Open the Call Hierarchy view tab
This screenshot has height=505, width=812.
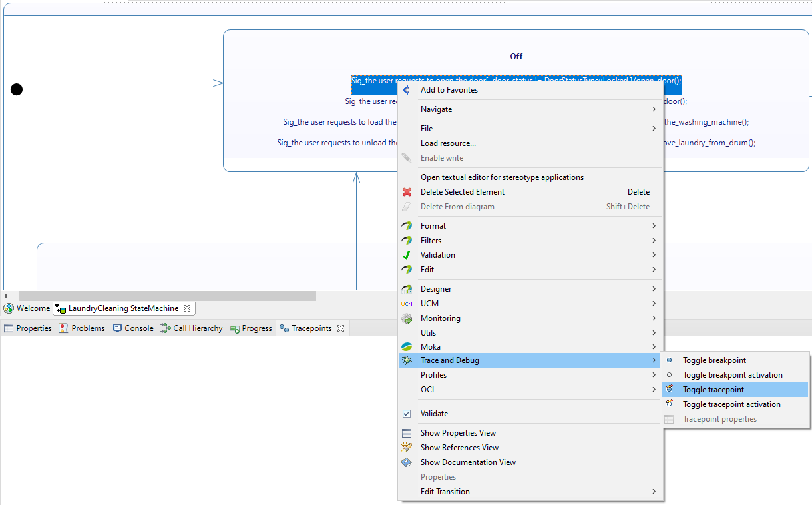click(x=192, y=328)
